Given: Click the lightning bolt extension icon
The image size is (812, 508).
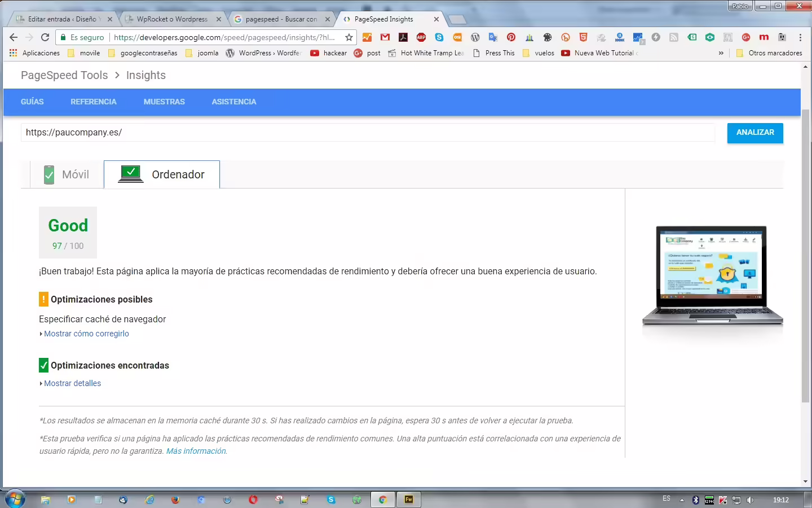Looking at the screenshot, I should pyautogui.click(x=656, y=37).
